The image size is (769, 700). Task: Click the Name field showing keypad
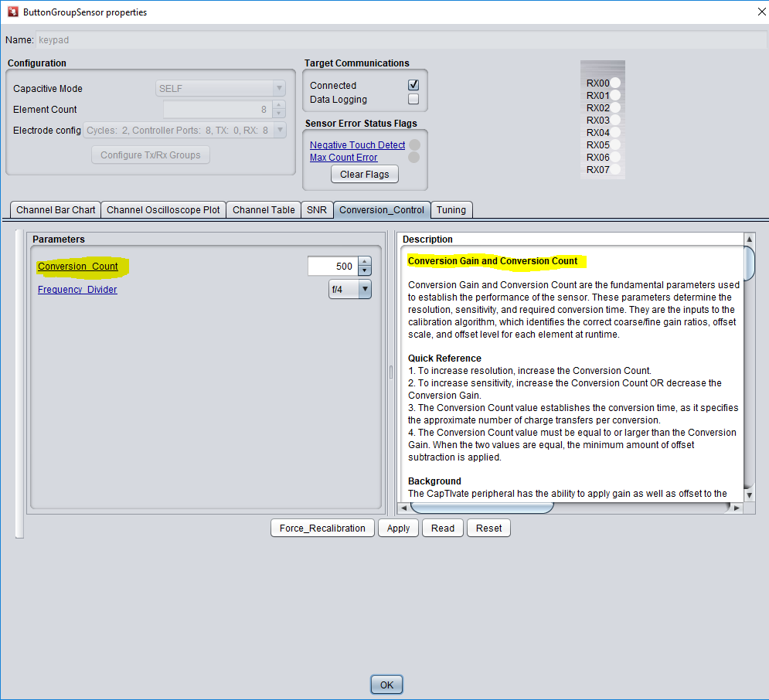point(400,39)
